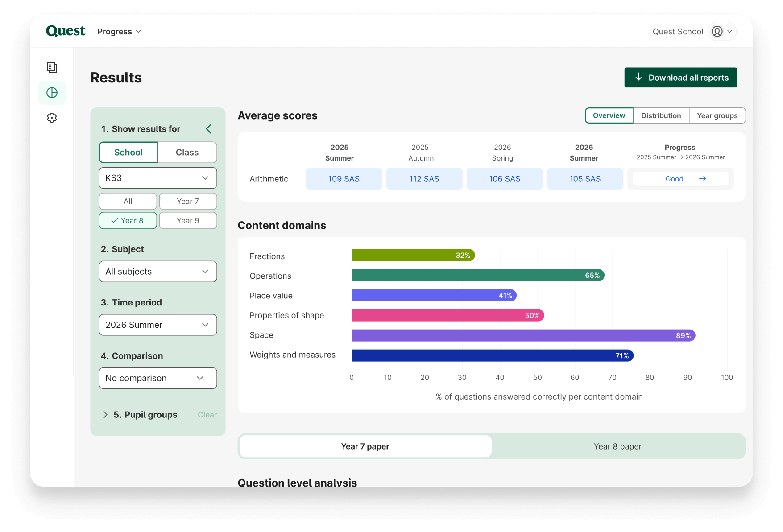Image resolution: width=783 pixels, height=532 pixels.
Task: Switch to the Year groups tab
Action: point(717,115)
